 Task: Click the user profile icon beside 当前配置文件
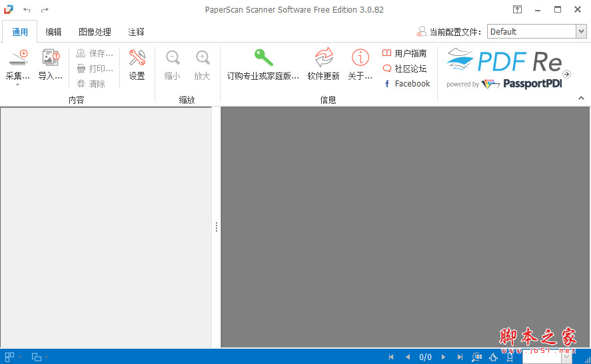[x=422, y=32]
